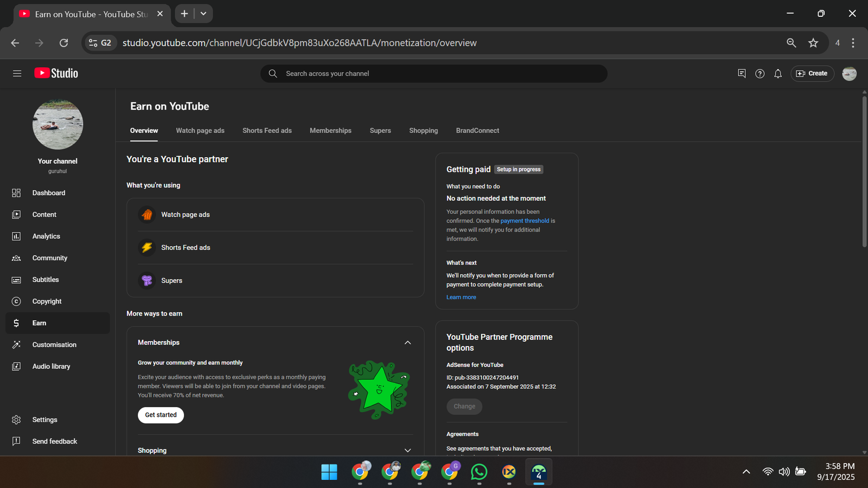Click the Settings gear in sidebar

16,420
